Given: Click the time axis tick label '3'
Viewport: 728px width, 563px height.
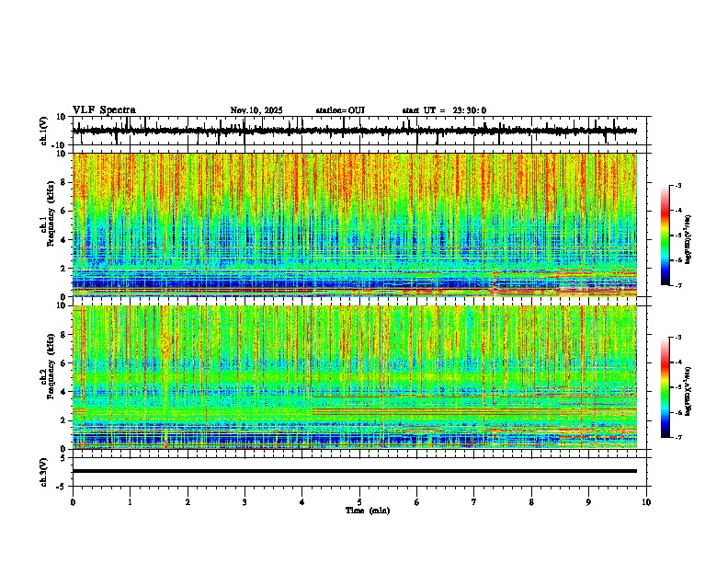Looking at the screenshot, I should coord(245,502).
